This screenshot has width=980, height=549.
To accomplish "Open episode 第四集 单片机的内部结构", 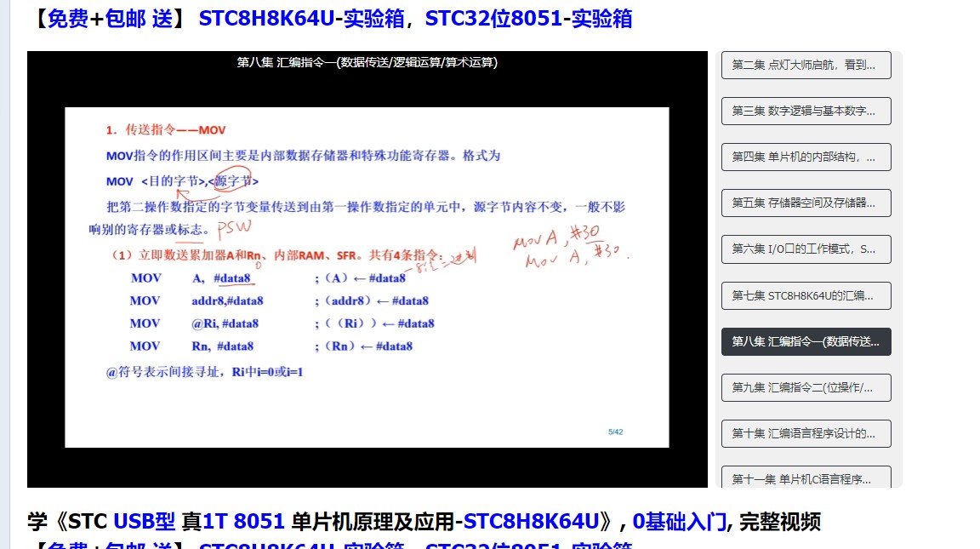I will [806, 157].
